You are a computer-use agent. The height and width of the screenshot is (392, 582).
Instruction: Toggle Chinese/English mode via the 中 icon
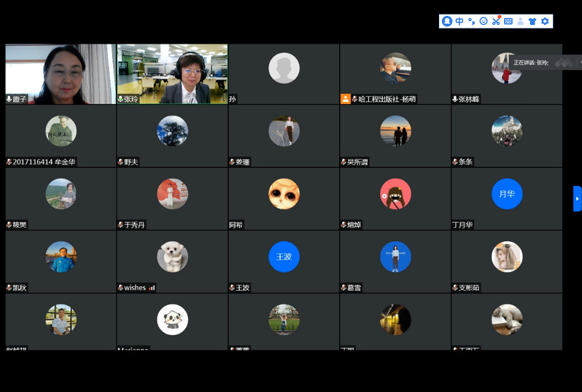coord(459,21)
